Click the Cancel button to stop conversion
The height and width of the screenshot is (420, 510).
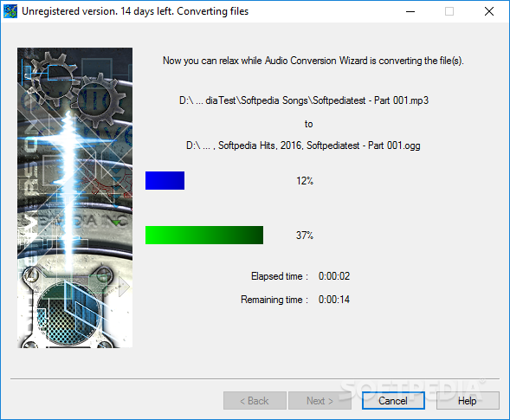click(393, 400)
